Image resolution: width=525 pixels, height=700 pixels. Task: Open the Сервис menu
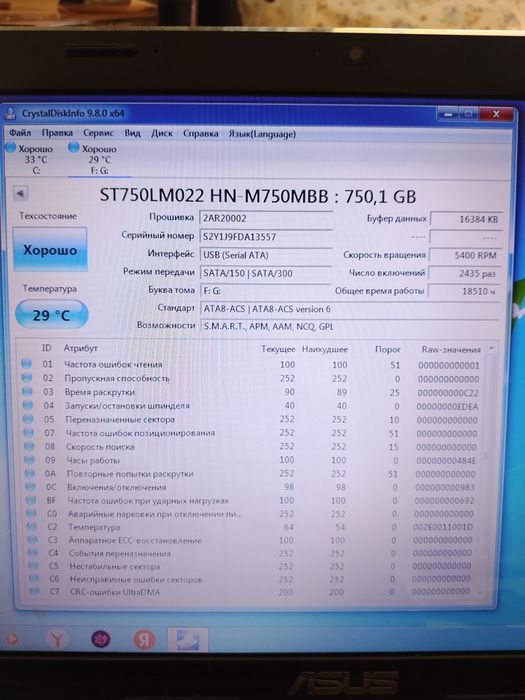(98, 133)
